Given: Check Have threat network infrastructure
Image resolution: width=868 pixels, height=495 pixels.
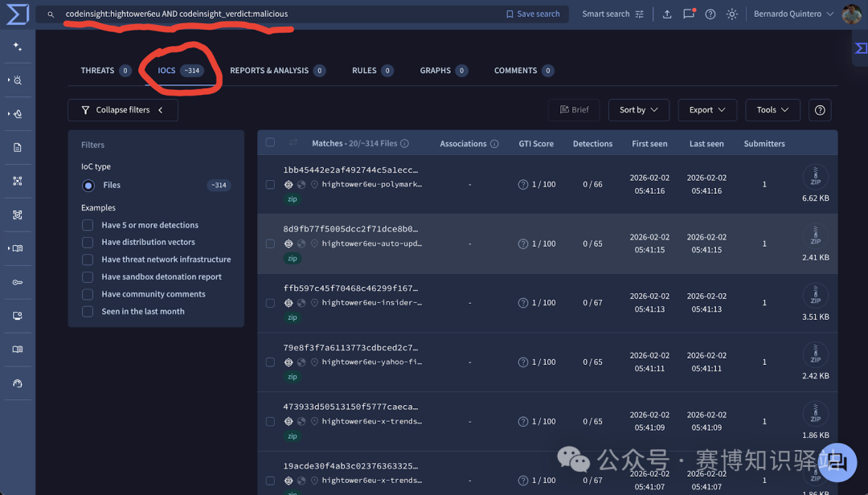Looking at the screenshot, I should point(88,260).
